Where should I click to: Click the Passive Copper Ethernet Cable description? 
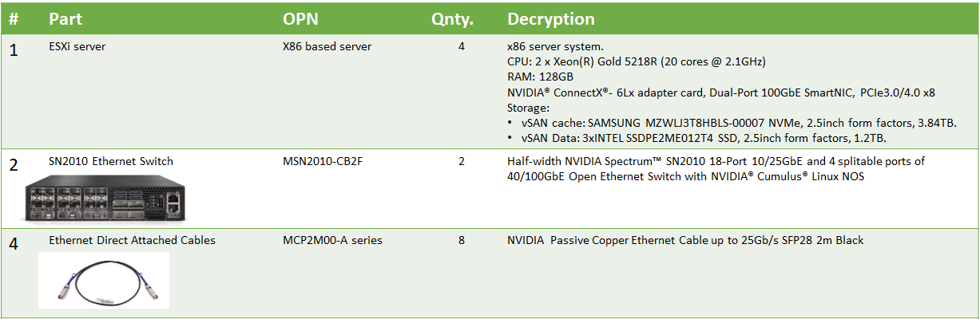coord(685,240)
